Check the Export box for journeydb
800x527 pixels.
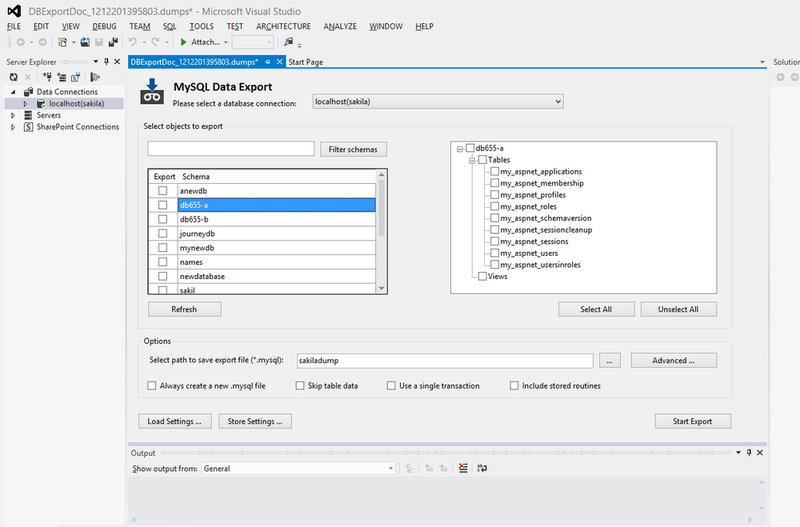point(163,234)
